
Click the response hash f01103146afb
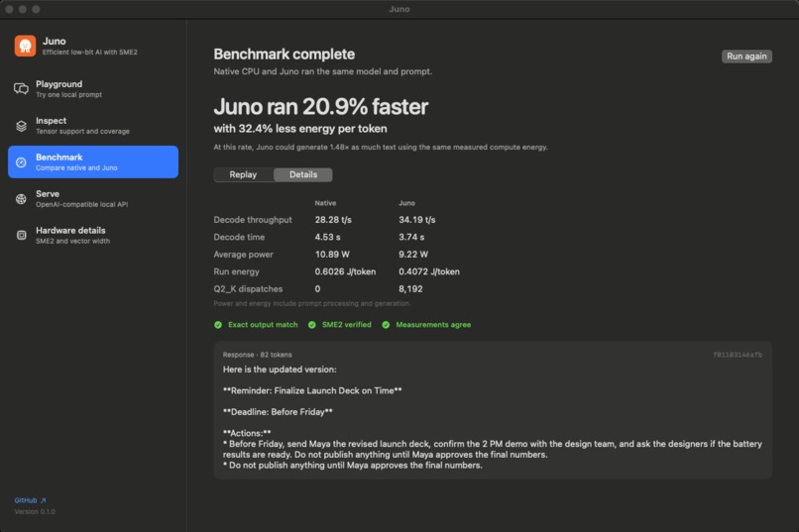(x=738, y=355)
